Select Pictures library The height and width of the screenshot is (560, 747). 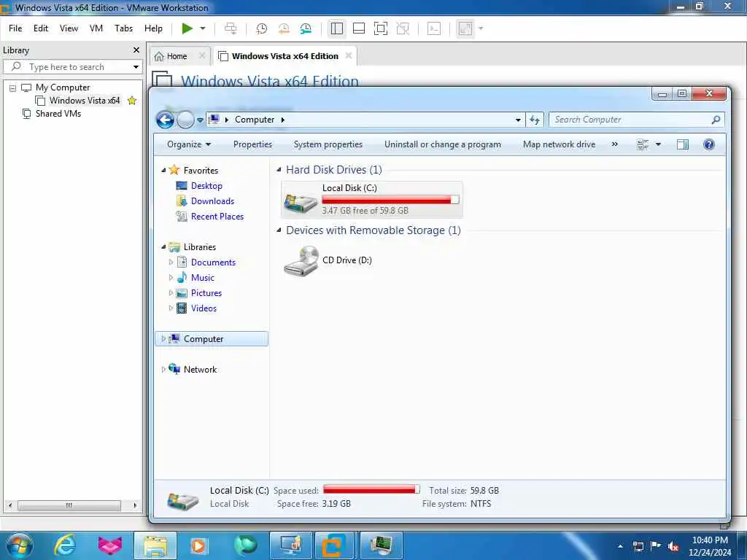point(206,293)
